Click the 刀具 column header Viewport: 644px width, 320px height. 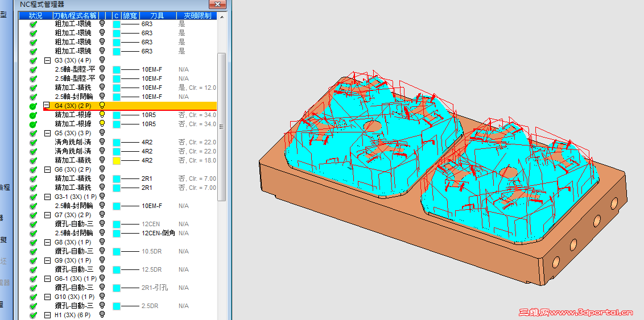tap(158, 15)
